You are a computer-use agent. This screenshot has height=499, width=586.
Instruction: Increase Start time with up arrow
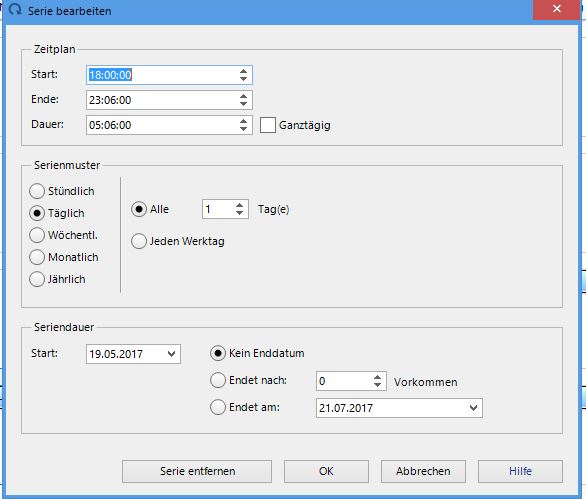coord(244,71)
